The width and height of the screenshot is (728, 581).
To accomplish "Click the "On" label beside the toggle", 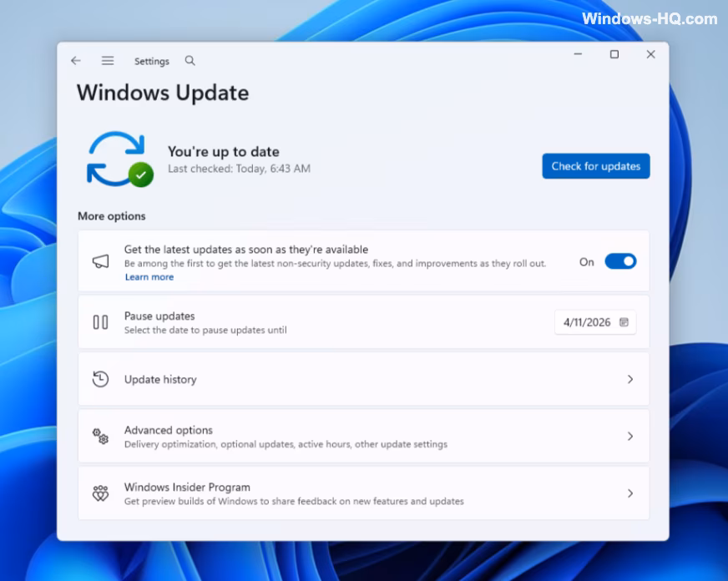I will (x=586, y=262).
